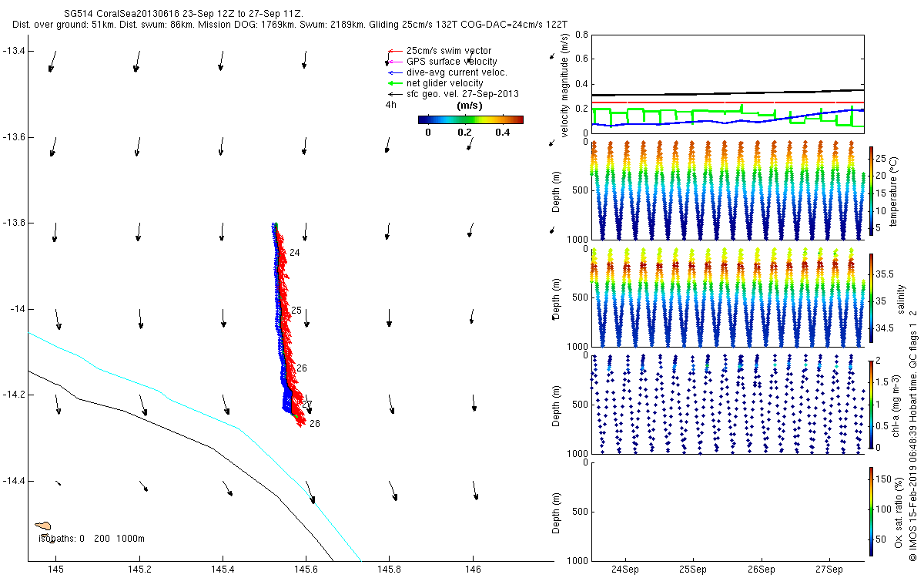Click the 'Depth (m)' label of the oxygen panel
Screen dimensions: 924x578
557,512
